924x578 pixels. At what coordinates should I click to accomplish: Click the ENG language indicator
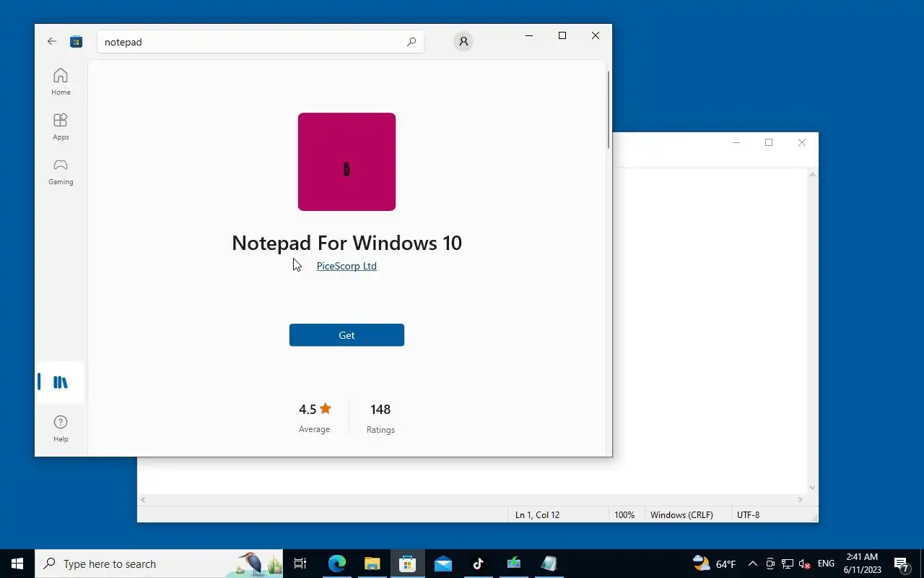point(826,564)
